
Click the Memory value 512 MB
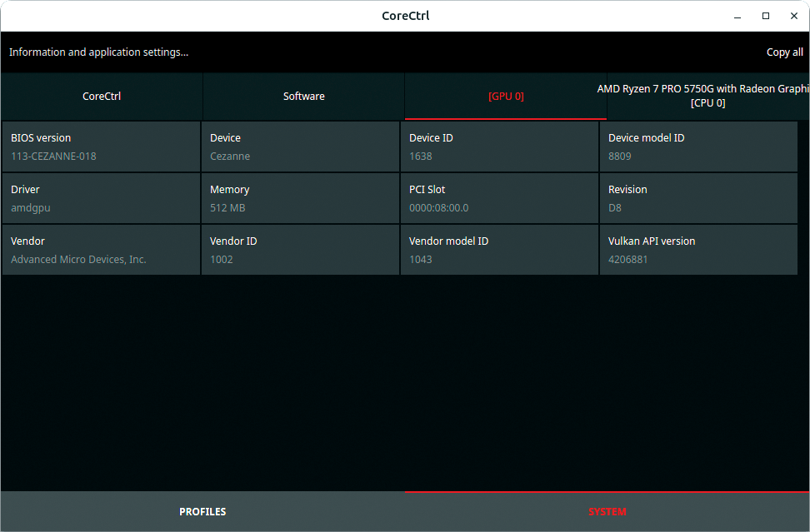point(227,208)
